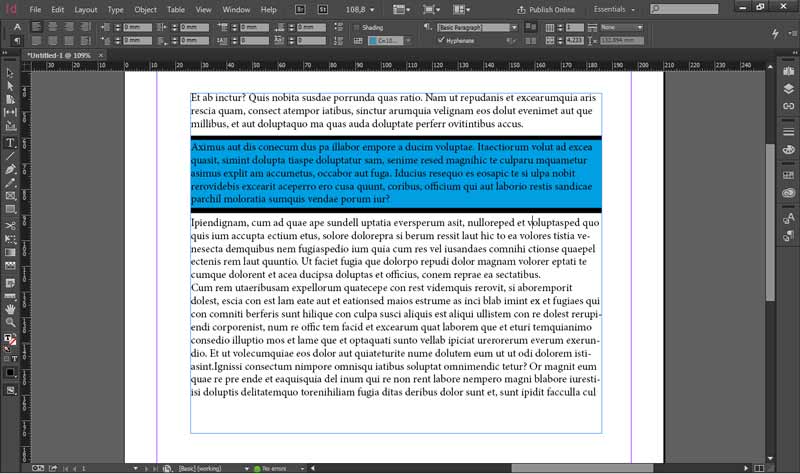800x474 pixels.
Task: Uncheck the Hyphenate checkbox
Action: 441,40
